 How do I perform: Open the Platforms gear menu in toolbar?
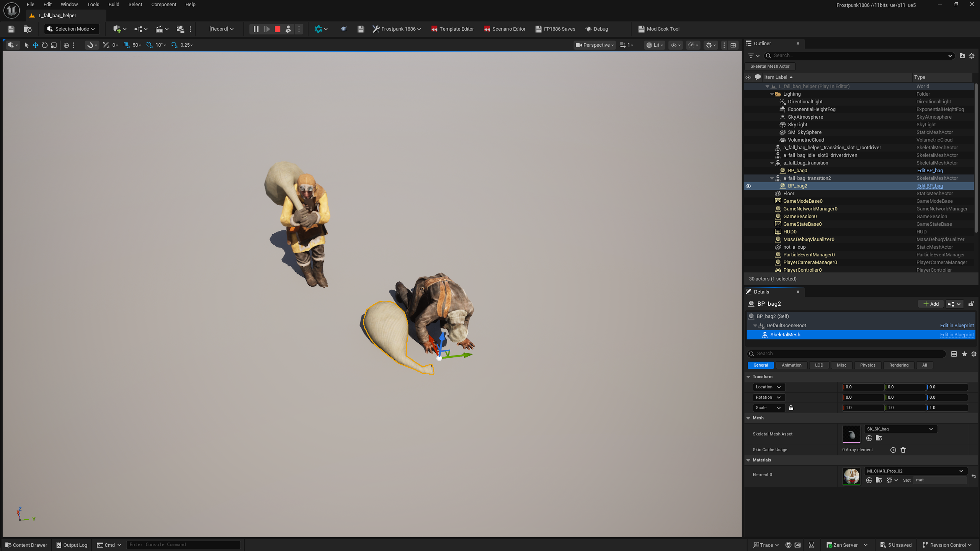[x=321, y=29]
